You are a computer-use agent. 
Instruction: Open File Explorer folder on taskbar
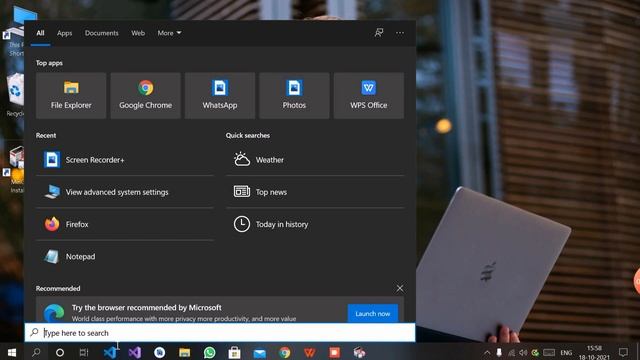click(184, 352)
